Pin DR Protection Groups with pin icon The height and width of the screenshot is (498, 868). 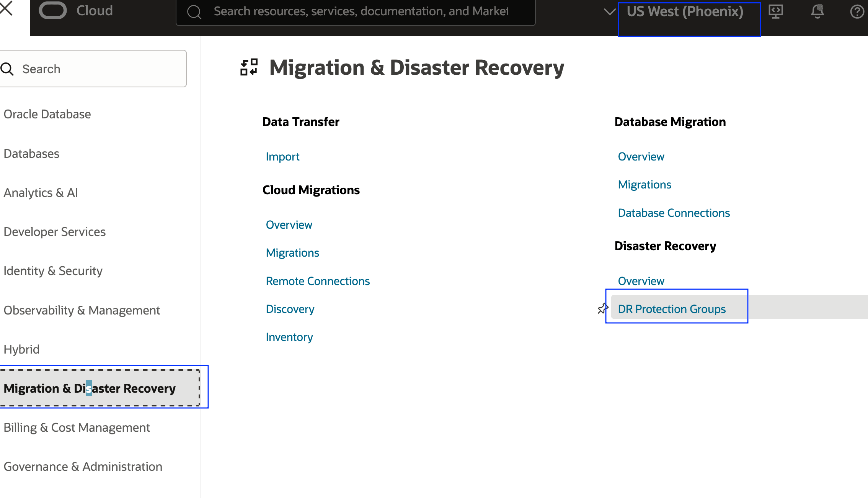(x=603, y=309)
